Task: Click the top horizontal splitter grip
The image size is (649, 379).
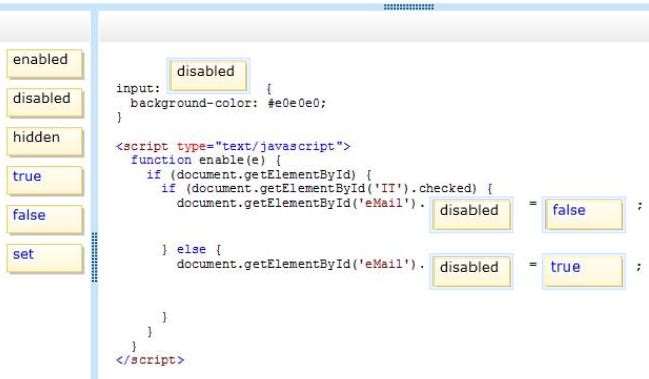Action: tap(409, 7)
